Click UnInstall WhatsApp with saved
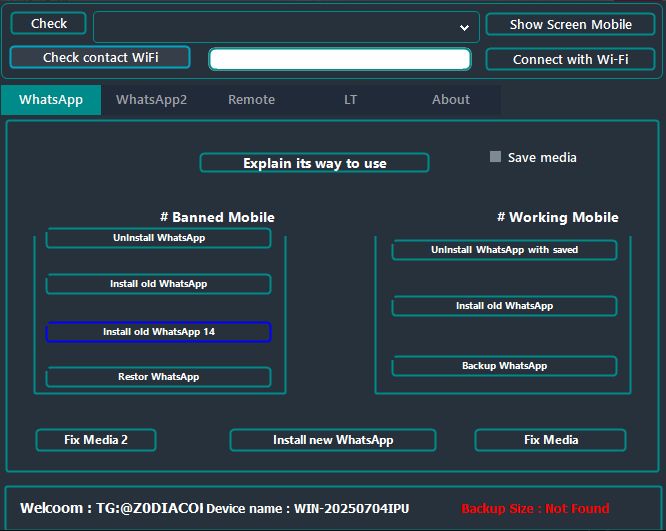Image resolution: width=666 pixels, height=531 pixels. pos(504,250)
